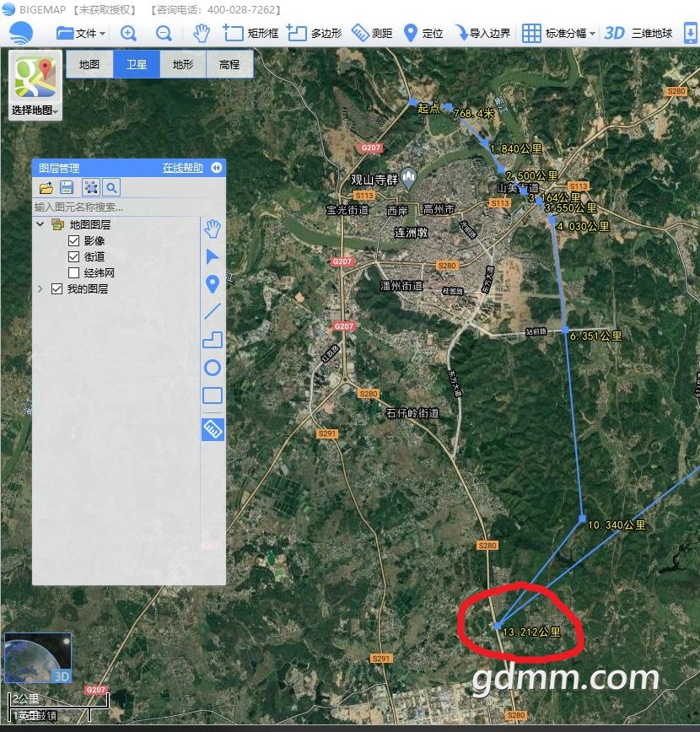Viewport: 700px width, 732px height.
Task: Click the layer name search input field
Action: point(116,207)
